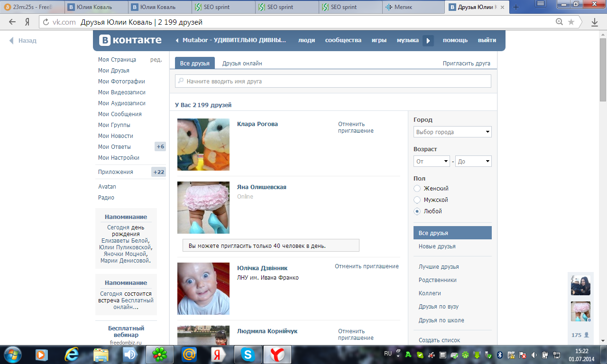Open Яна Олишевская profile name
Viewport: 607px width, 364px height.
click(x=262, y=187)
